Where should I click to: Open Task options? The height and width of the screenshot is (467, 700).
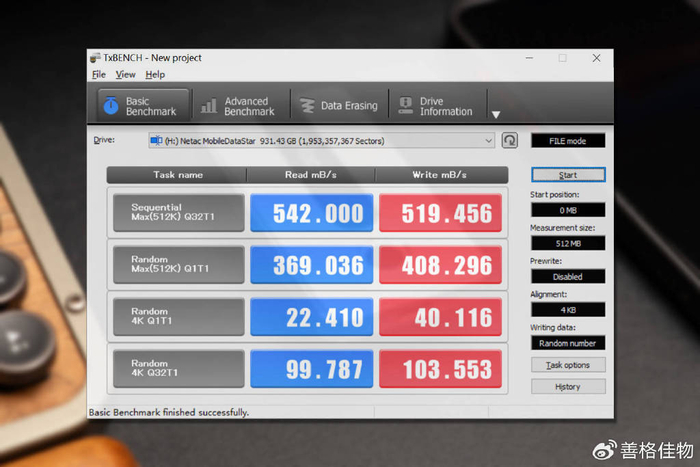tap(568, 365)
